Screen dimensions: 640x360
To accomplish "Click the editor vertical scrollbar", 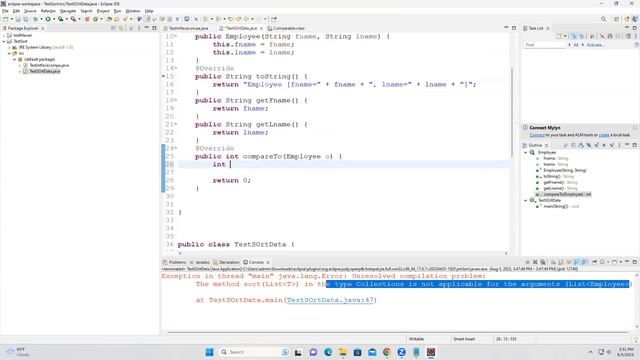I will [512, 112].
